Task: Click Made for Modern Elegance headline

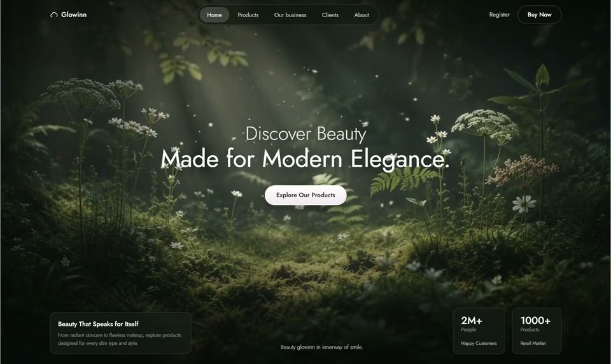Action: pyautogui.click(x=305, y=158)
